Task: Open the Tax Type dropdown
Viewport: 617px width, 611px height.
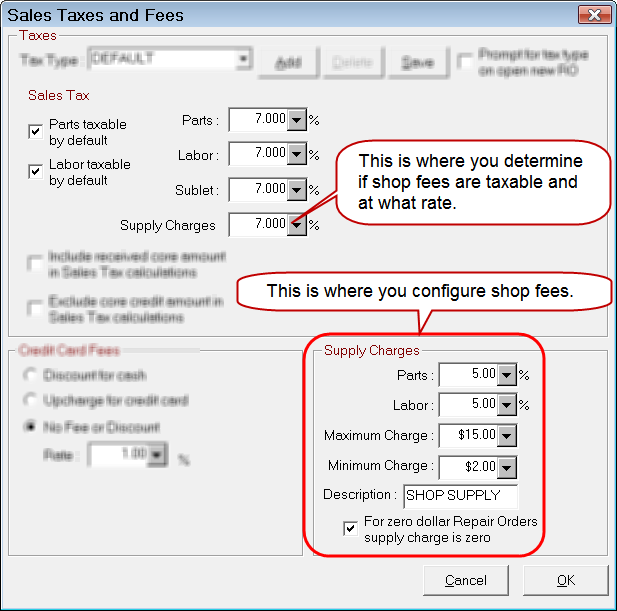Action: pos(243,60)
